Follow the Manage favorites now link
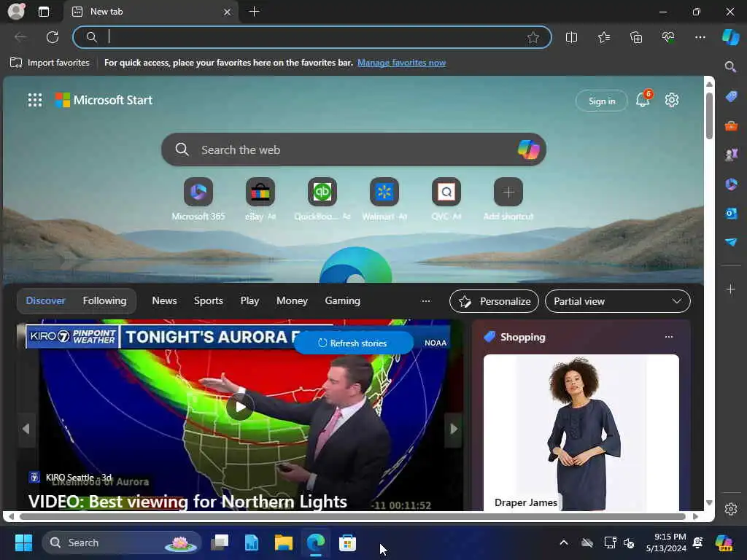 click(402, 63)
